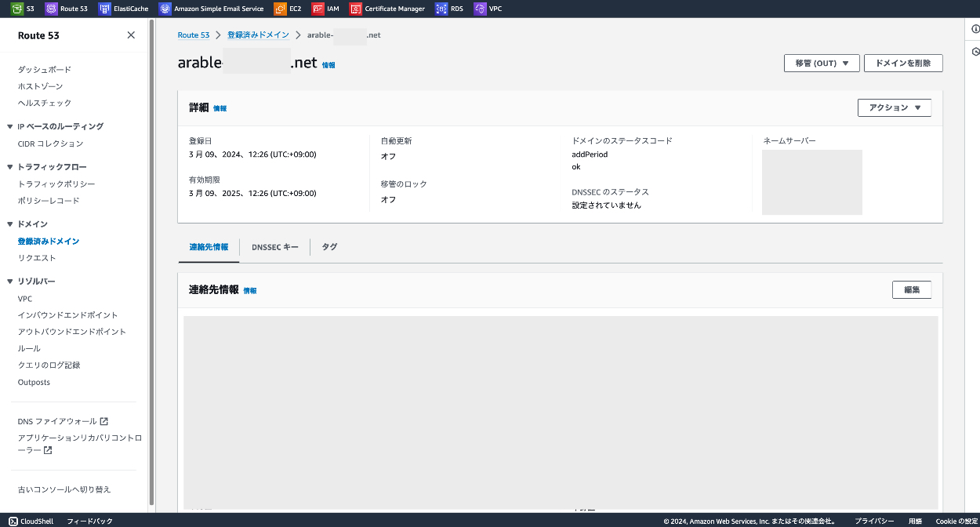
Task: Click the CloudShell icon in footer
Action: coord(13,521)
